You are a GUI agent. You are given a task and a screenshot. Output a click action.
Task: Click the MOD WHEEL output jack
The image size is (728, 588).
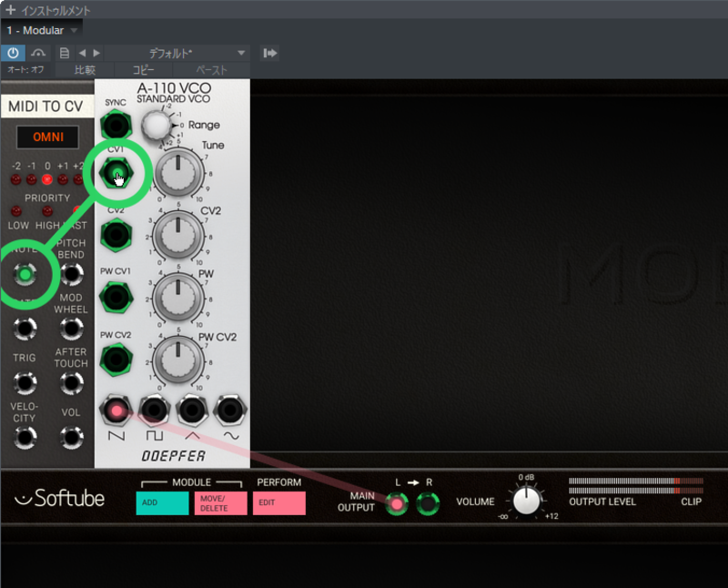click(x=72, y=329)
